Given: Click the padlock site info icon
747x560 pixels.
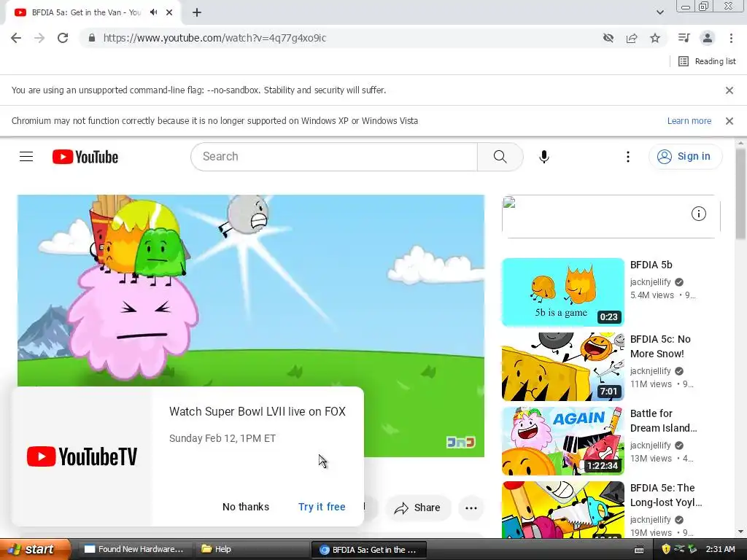Looking at the screenshot, I should 92,38.
